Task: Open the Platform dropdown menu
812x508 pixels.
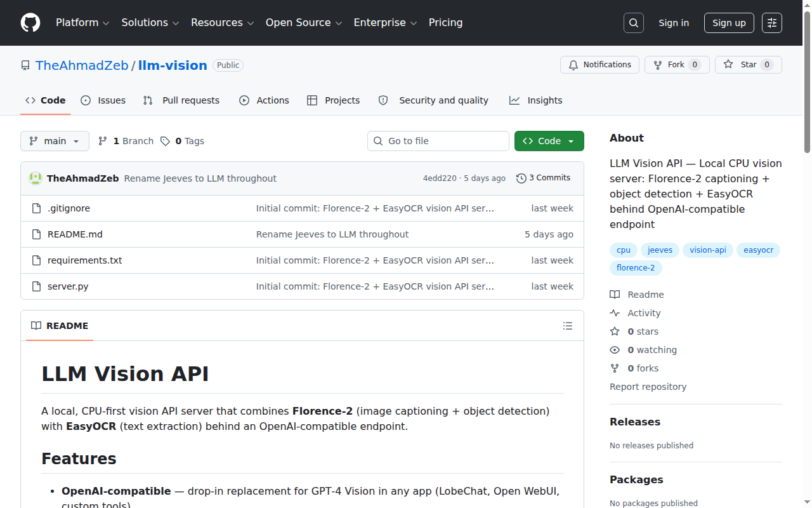Action: (82, 23)
